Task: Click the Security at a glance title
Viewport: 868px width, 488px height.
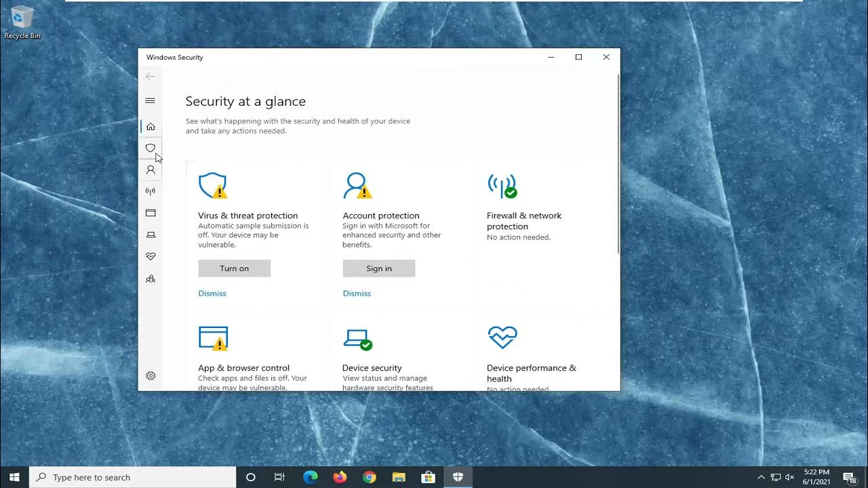Action: pos(245,101)
